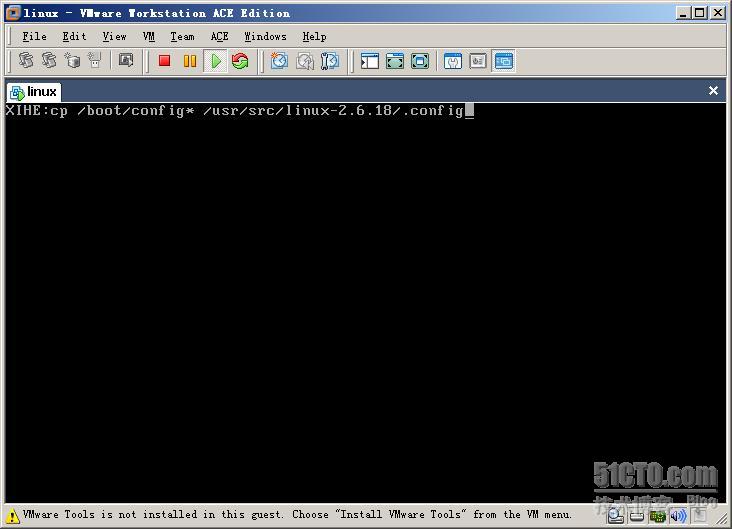The height and width of the screenshot is (529, 732).
Task: Stop the virtual machine with red square
Action: [x=164, y=61]
